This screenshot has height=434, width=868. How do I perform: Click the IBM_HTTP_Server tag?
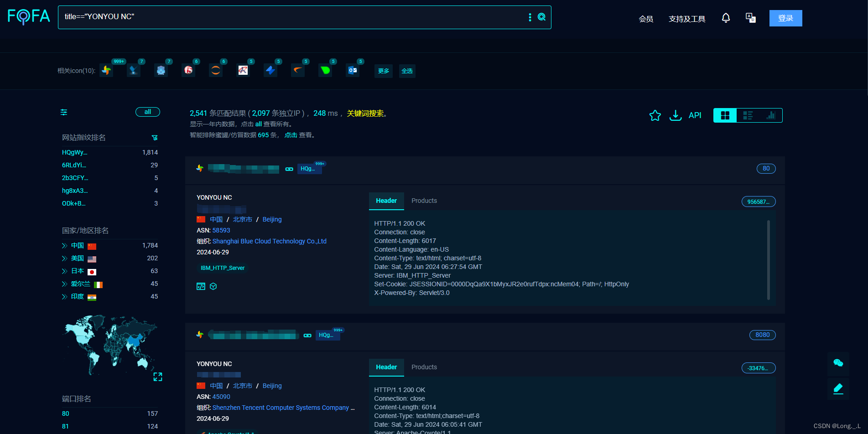click(x=223, y=268)
